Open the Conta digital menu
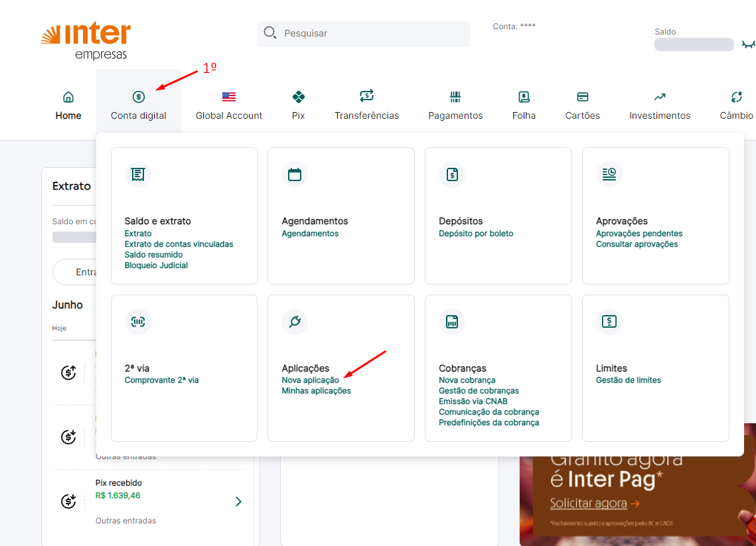This screenshot has height=546, width=756. [138, 105]
